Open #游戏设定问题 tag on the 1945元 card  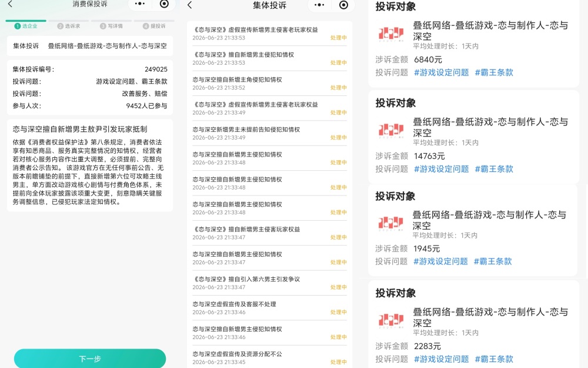pyautogui.click(x=440, y=261)
